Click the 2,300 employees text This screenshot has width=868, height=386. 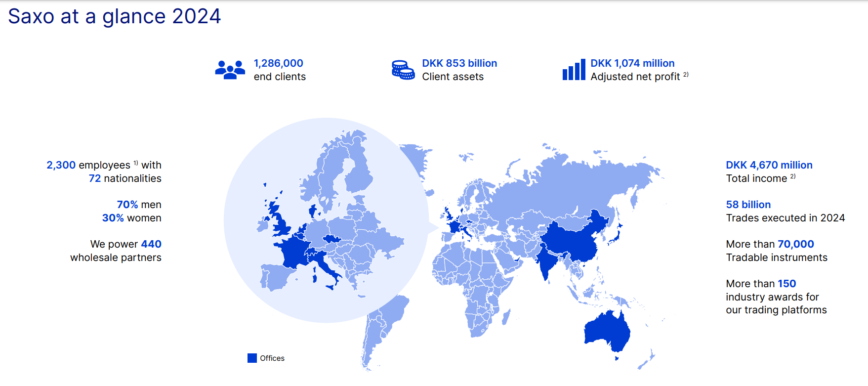click(x=88, y=165)
